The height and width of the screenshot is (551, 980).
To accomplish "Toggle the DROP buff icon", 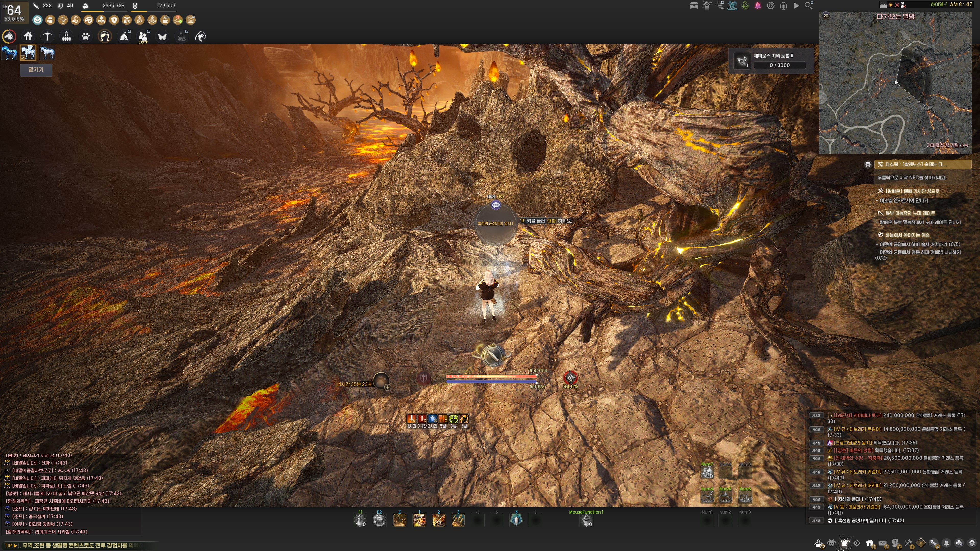I will (152, 20).
